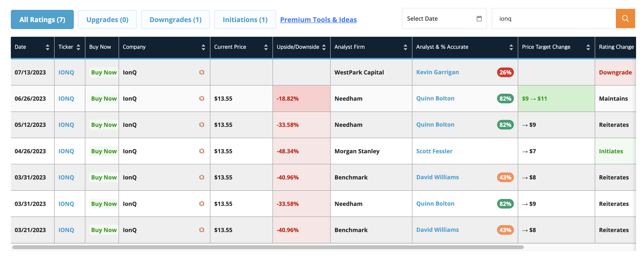
Task: Open IONQ ticker link in 04/26/2023 row
Action: pyautogui.click(x=66, y=151)
